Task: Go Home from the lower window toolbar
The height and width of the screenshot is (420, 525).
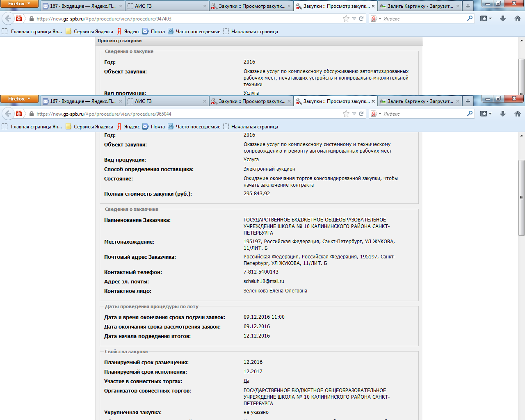Action: (x=518, y=114)
